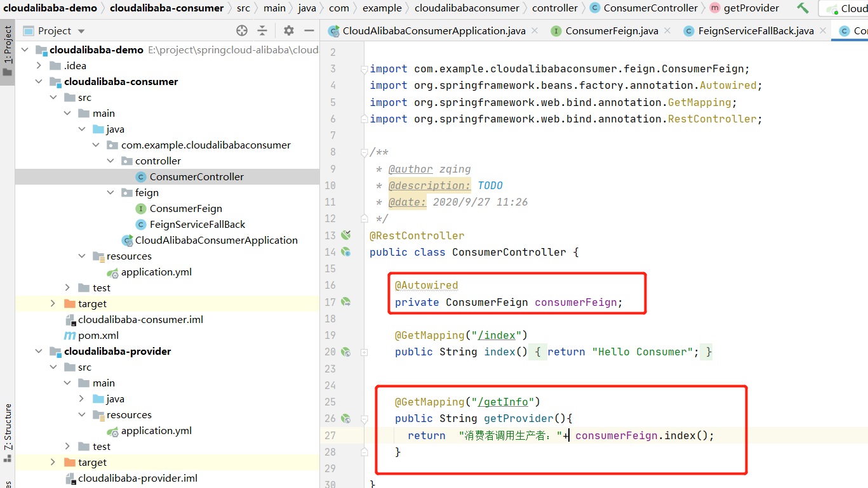Click the REST endpoint gutter icon beside getProvider
Viewport: 868px width, 488px height.
pyautogui.click(x=345, y=418)
